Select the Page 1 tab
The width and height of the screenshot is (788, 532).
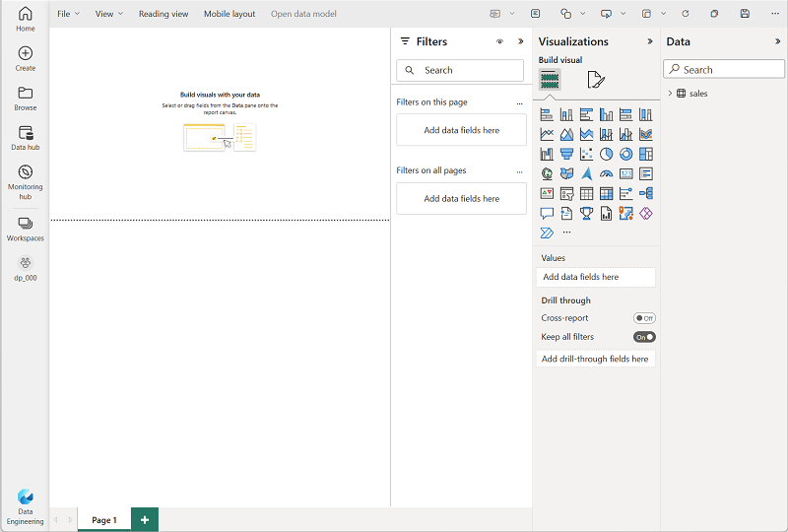tap(104, 520)
